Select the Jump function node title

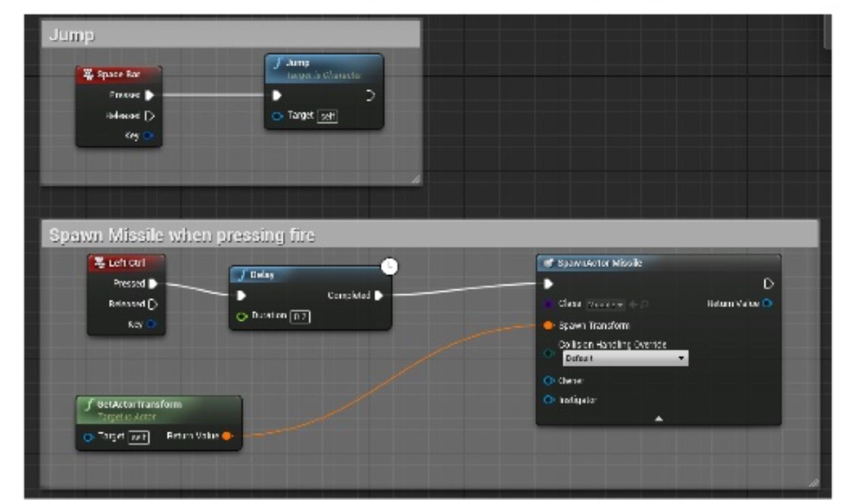[324, 63]
